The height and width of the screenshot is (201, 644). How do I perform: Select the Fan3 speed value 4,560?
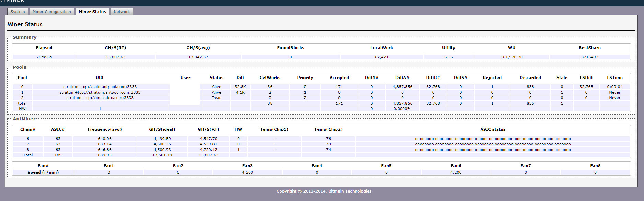(x=247, y=172)
